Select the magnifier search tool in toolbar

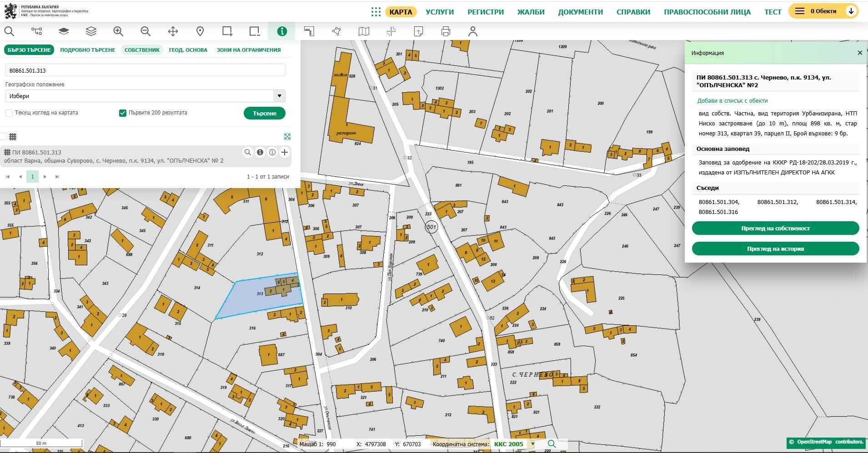coord(9,31)
